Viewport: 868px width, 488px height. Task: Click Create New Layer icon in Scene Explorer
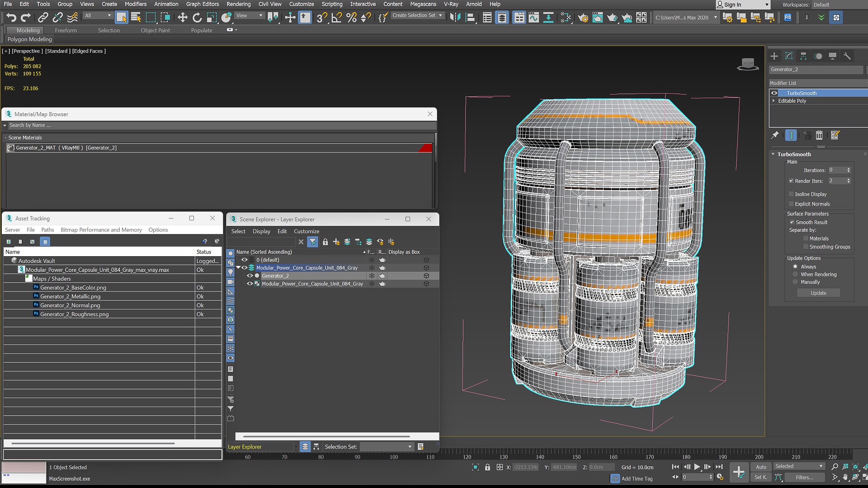click(x=336, y=242)
